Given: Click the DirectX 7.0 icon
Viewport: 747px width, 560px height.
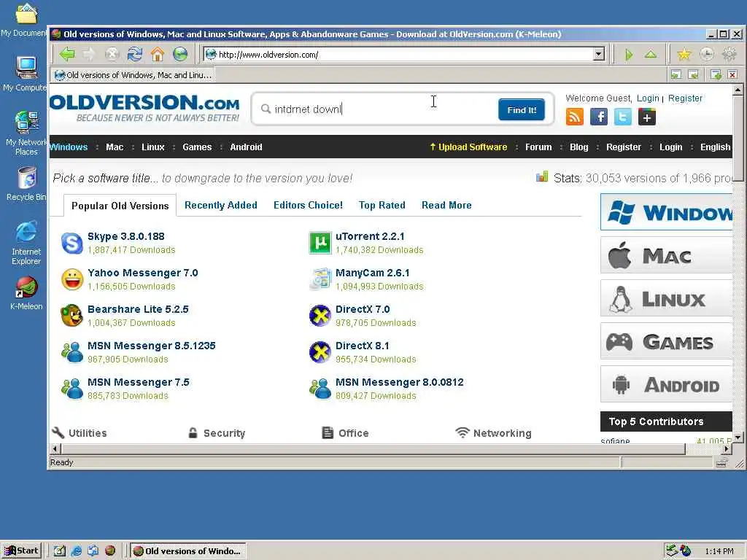Looking at the screenshot, I should (320, 315).
